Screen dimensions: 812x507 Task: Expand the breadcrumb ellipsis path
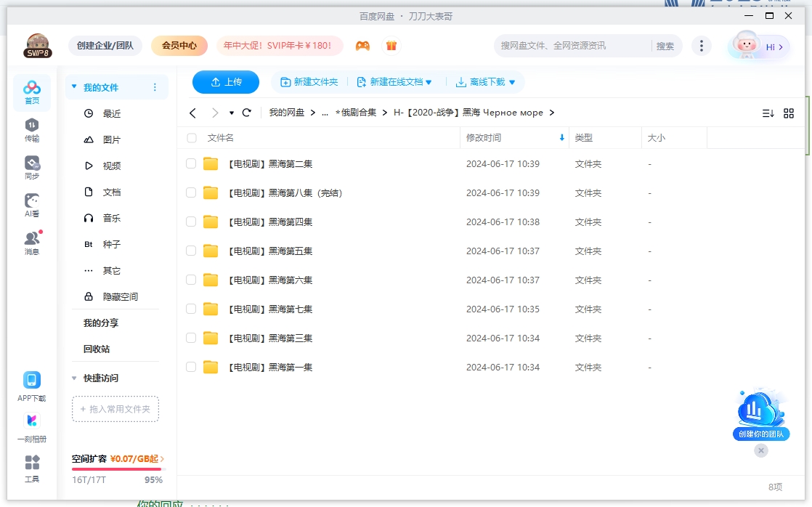pyautogui.click(x=325, y=113)
